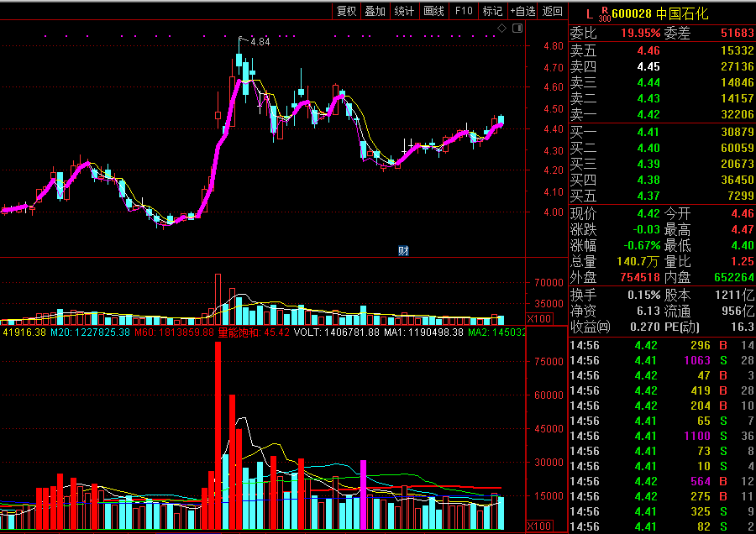Screen dimensions: 756x534
Task: Activate the 画线 drawing tool
Action: point(433,11)
